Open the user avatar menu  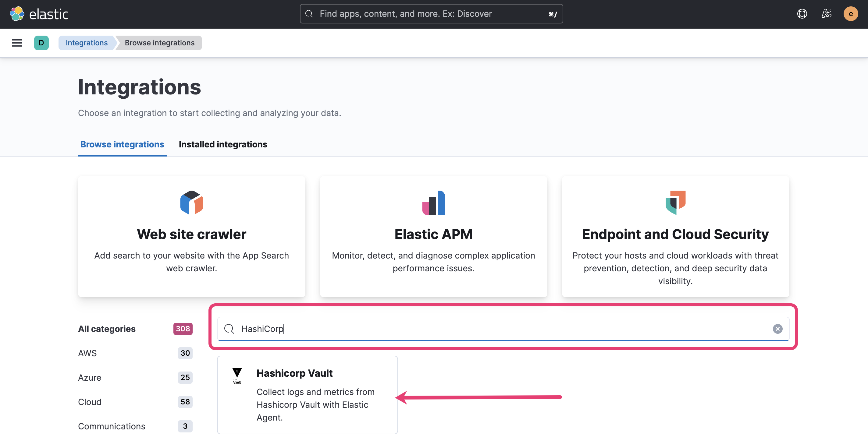851,13
